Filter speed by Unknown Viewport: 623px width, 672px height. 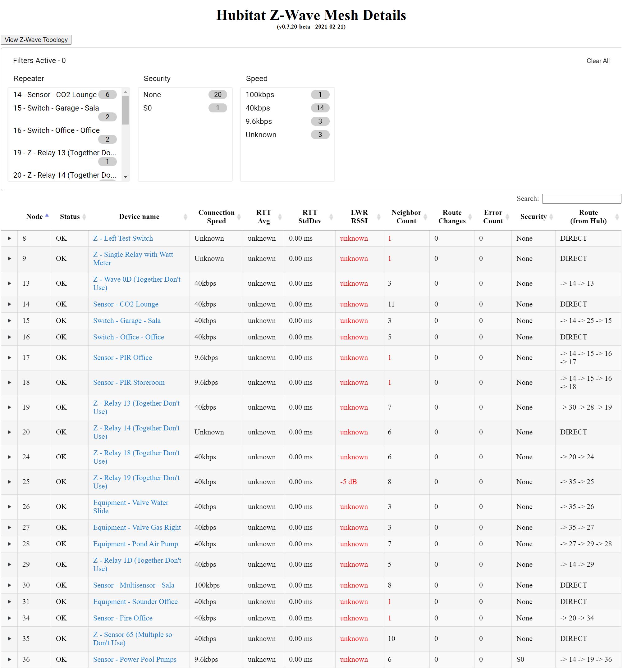(x=287, y=135)
